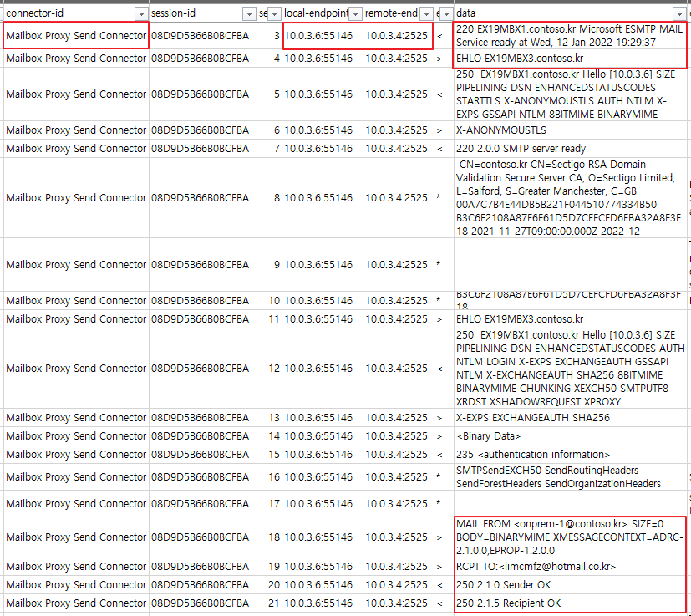
Task: Select the 'X-EXPS EXCHANGEAUTH SHA256' cell in row 13
Action: [570, 418]
